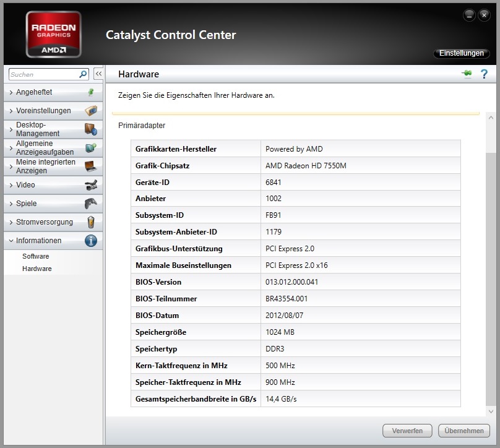Open the Software information page

pyautogui.click(x=36, y=256)
